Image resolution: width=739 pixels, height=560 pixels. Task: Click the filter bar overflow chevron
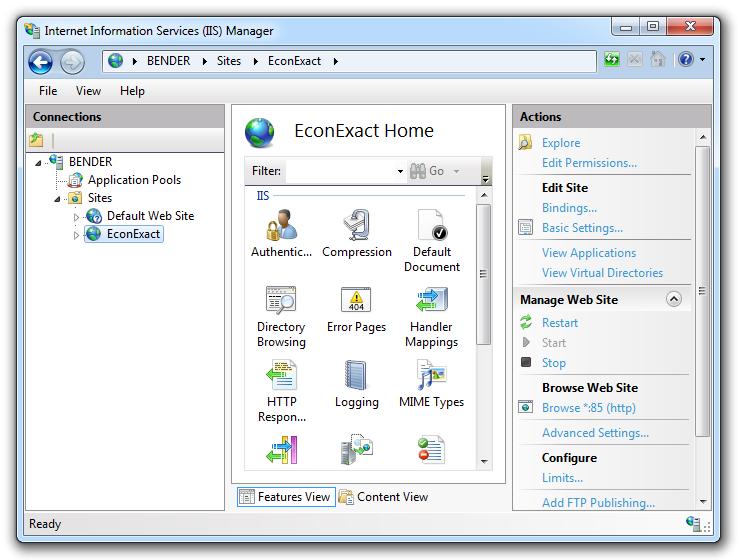[485, 179]
